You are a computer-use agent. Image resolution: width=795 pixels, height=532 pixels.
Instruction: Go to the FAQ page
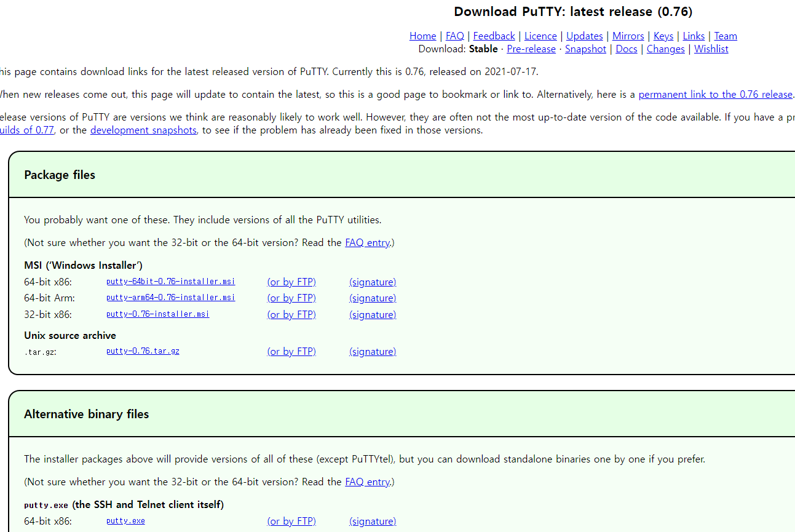455,36
